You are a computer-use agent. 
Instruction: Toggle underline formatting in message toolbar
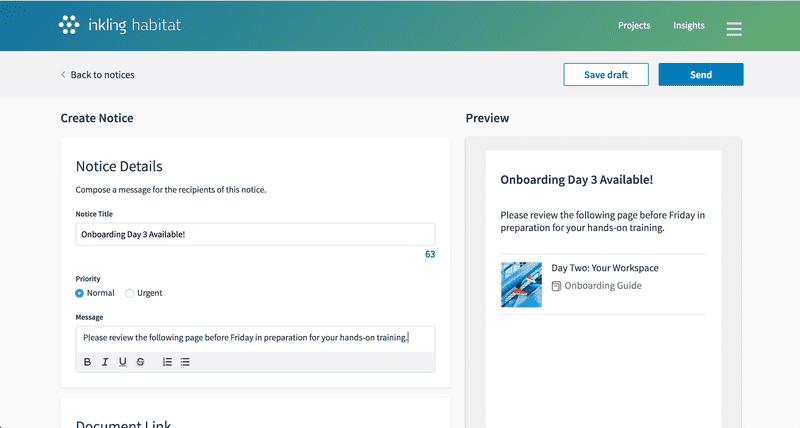[122, 362]
